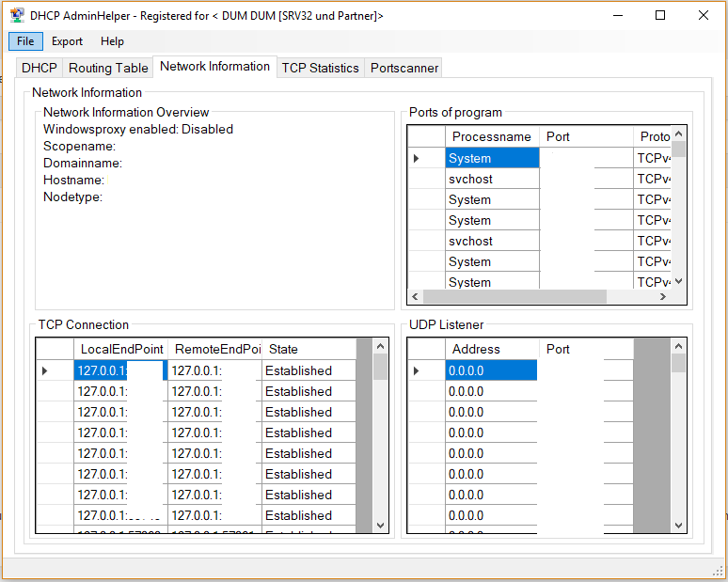Click the Ports of program horizontal scrollbar thumb
The width and height of the screenshot is (728, 582).
point(514,296)
